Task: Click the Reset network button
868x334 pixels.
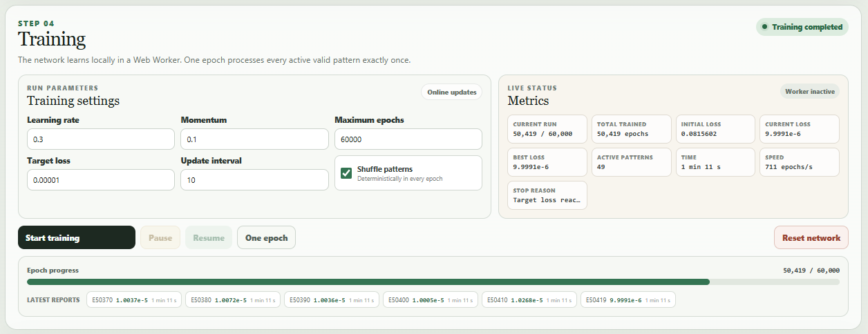Action: point(811,237)
